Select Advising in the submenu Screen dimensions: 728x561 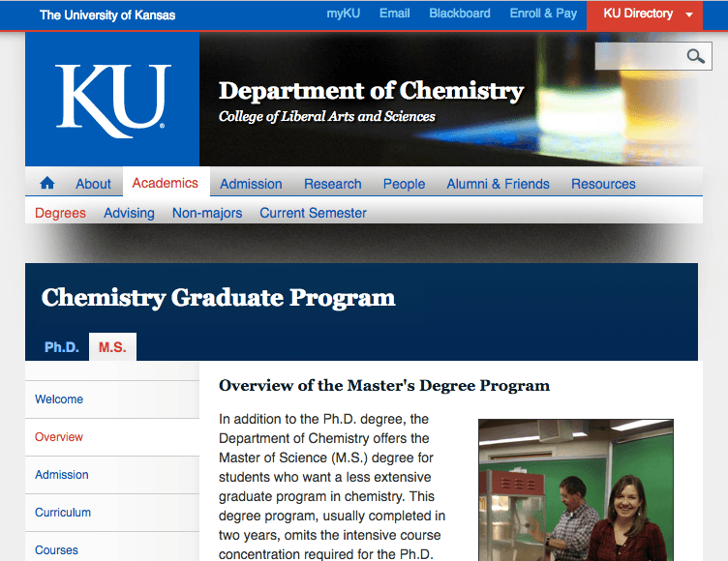click(129, 213)
